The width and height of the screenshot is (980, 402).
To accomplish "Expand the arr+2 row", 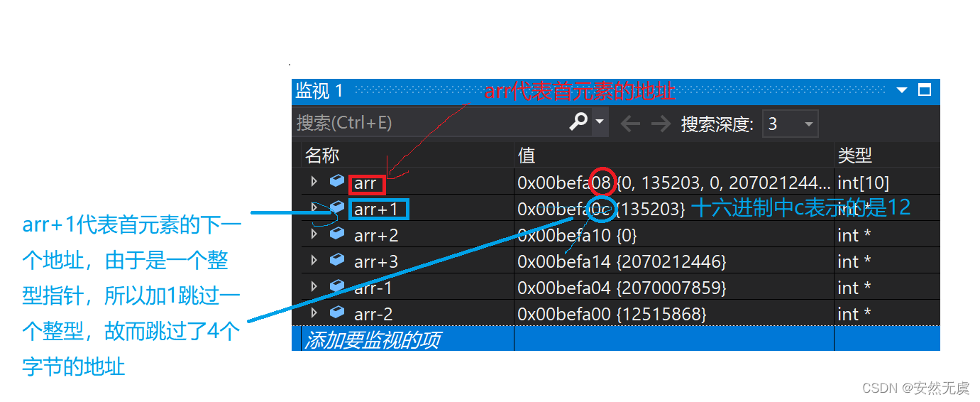I will pos(314,234).
